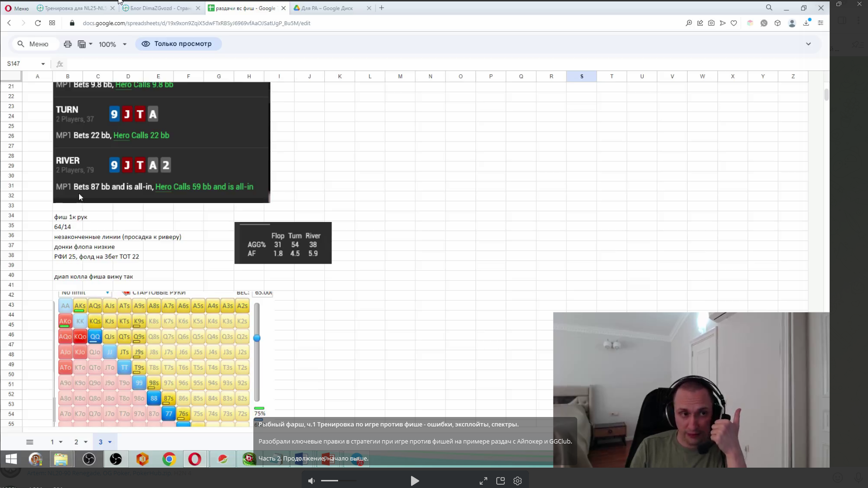868x488 pixels.
Task: Adjust the video volume slider
Action: coord(338,481)
